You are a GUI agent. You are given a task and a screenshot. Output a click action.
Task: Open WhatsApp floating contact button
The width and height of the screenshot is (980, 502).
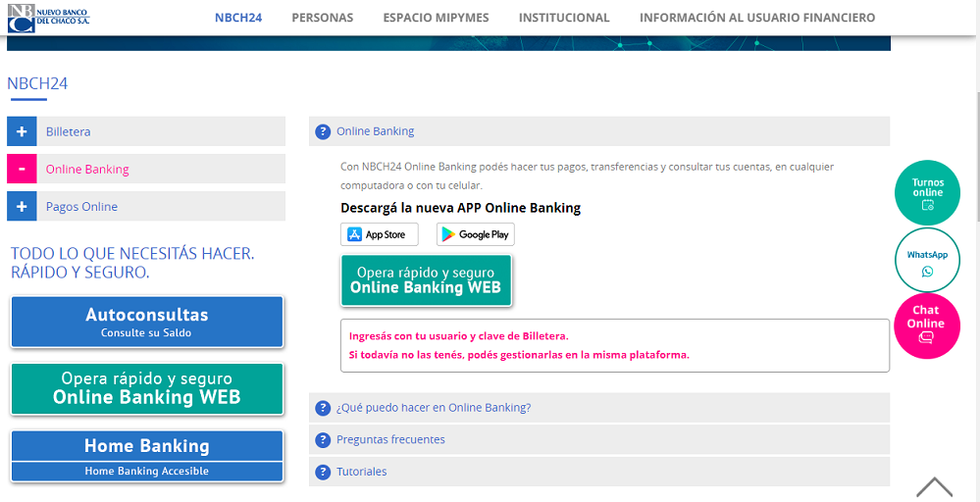(x=927, y=261)
